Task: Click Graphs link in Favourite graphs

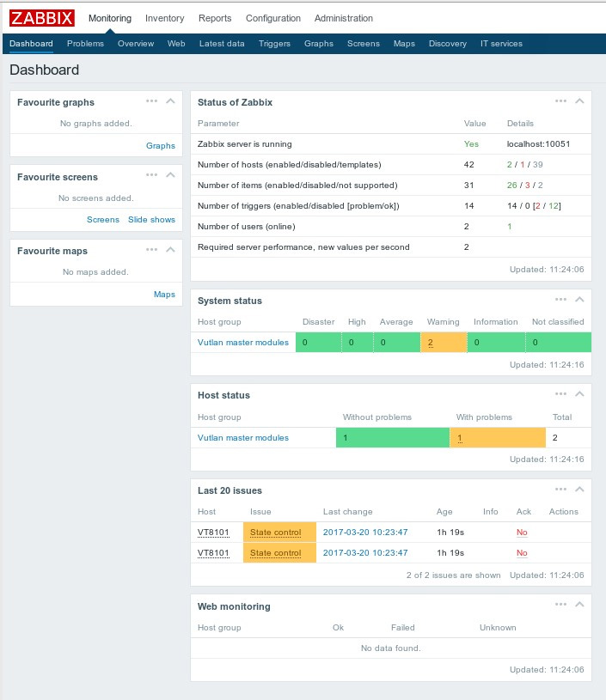Action: coord(161,145)
